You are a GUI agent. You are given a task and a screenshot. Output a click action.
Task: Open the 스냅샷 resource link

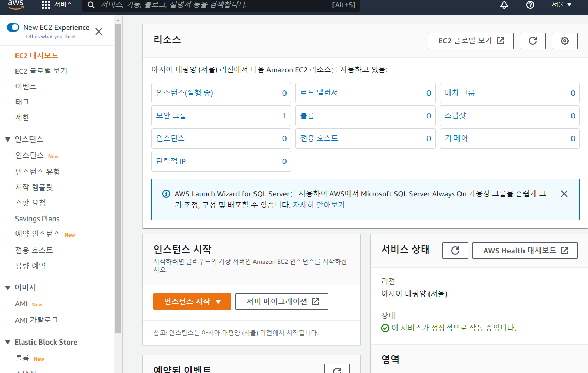(455, 116)
